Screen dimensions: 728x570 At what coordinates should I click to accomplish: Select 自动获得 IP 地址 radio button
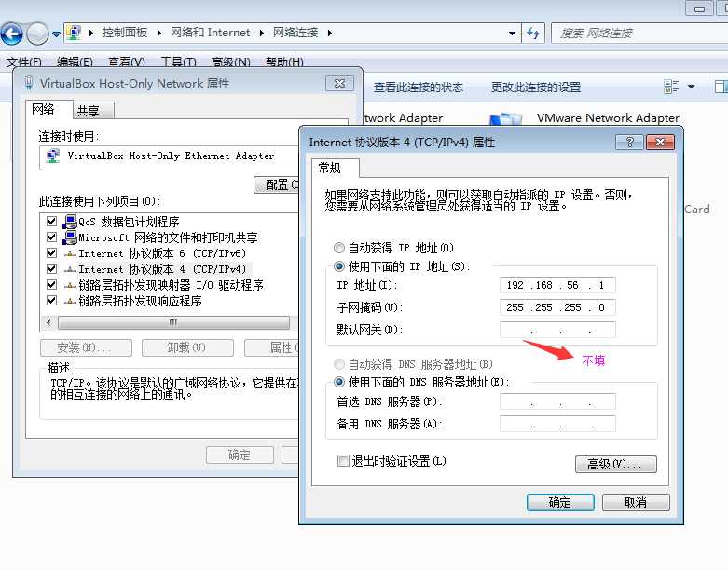tap(339, 248)
